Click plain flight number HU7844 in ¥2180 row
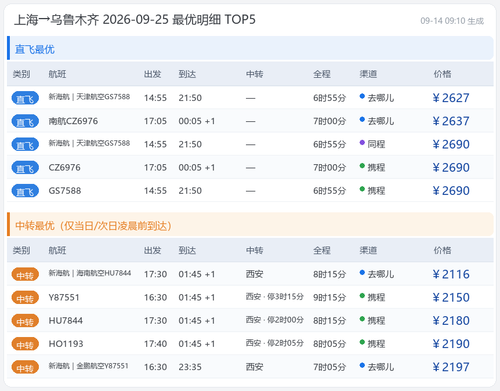This screenshot has width=500, height=391. coord(66,321)
